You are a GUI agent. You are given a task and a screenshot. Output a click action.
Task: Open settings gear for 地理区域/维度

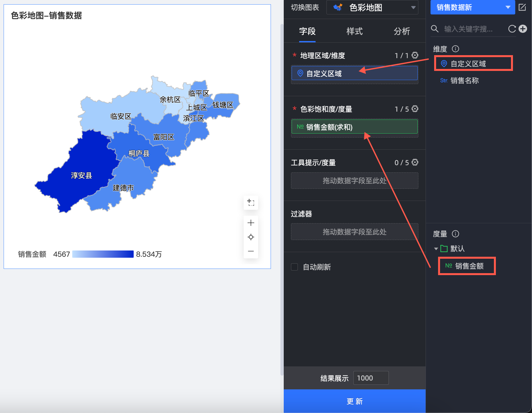[415, 55]
